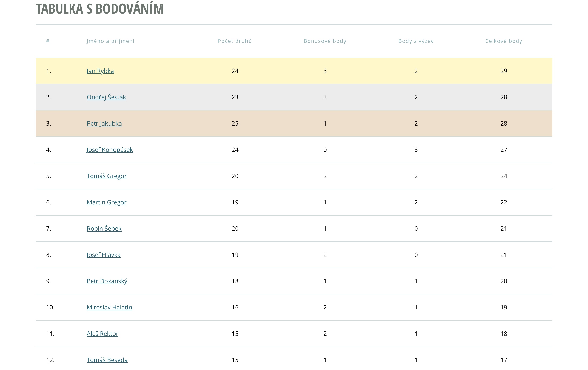Screen dimensions: 588x370
Task: Select species count 16 in Miroslav Halatin row
Action: [235, 307]
